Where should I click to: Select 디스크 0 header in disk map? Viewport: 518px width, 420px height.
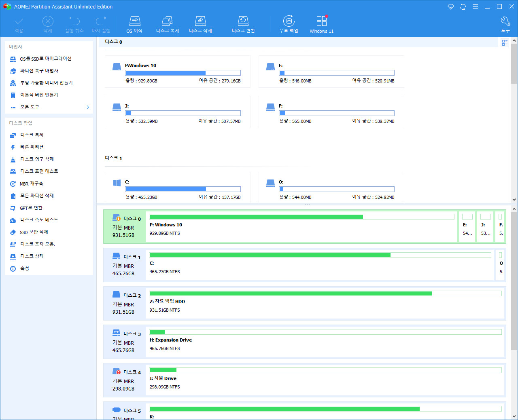click(125, 226)
